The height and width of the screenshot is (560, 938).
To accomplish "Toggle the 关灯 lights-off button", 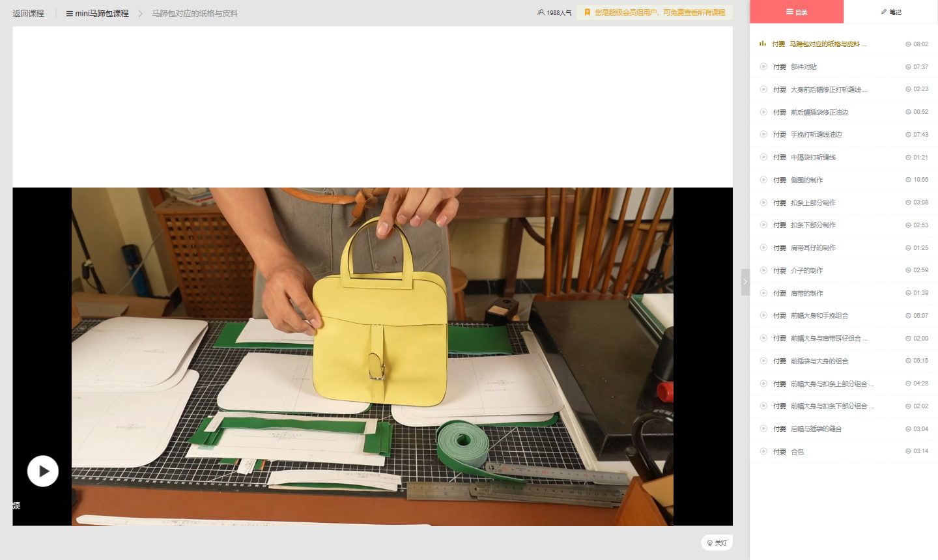I will coord(717,542).
